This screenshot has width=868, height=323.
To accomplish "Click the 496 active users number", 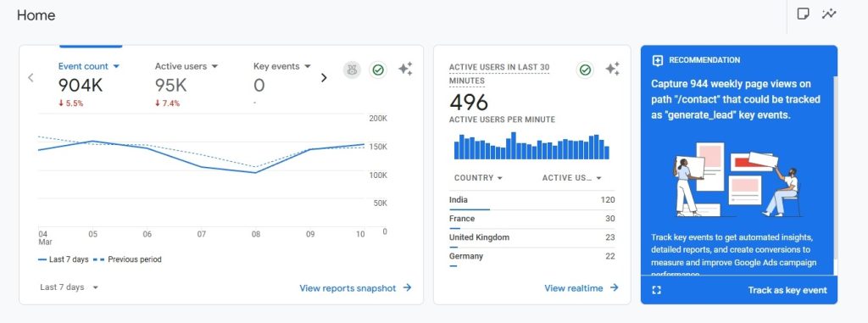I will 469,103.
